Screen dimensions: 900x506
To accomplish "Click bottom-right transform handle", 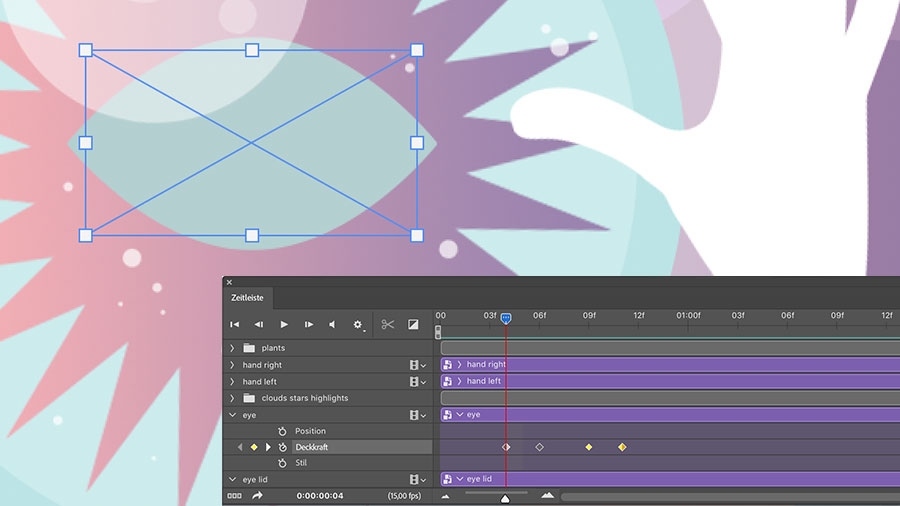I will click(417, 235).
